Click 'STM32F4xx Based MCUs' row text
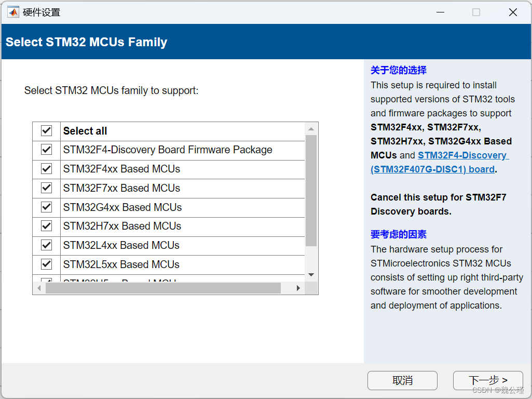This screenshot has height=399, width=532. 121,169
